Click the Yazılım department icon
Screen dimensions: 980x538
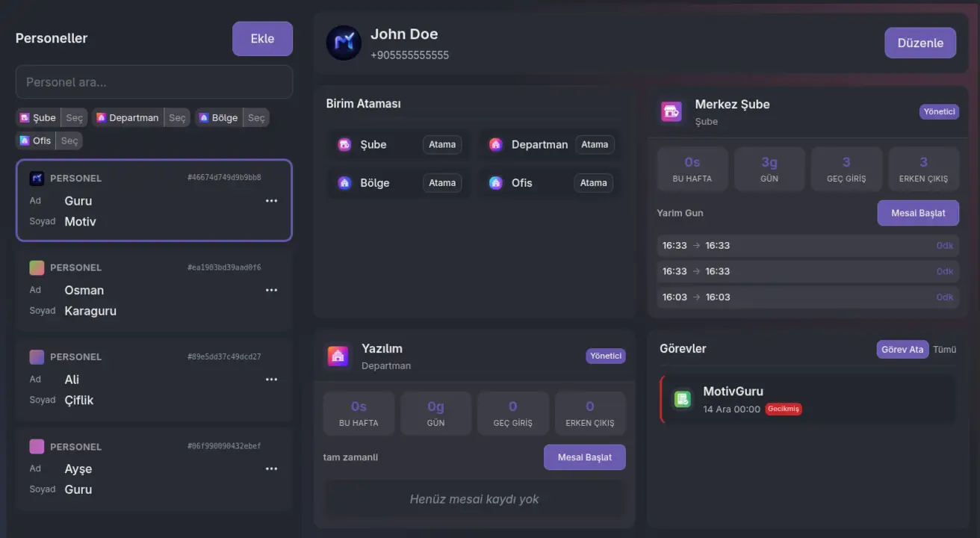337,355
